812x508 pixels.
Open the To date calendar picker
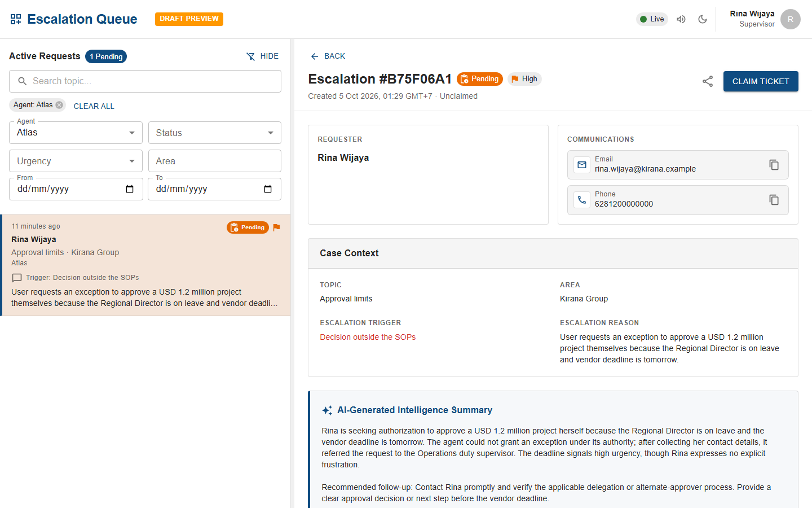(x=268, y=189)
